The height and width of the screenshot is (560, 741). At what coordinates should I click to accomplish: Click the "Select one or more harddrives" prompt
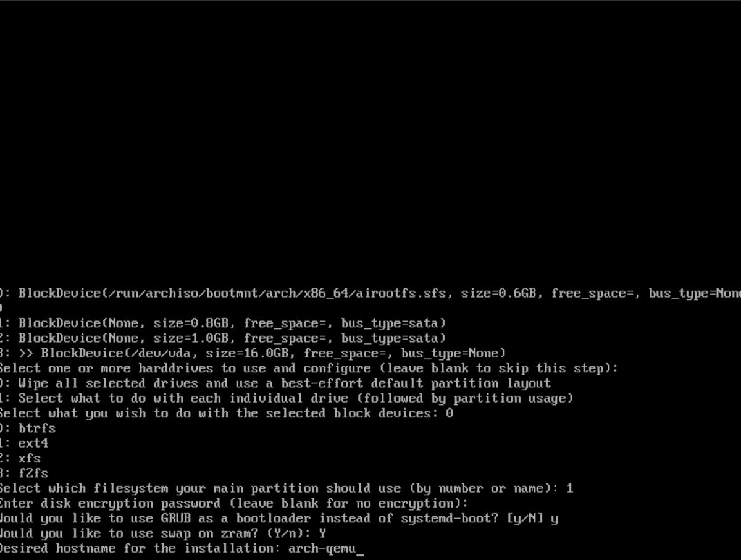[x=309, y=369]
